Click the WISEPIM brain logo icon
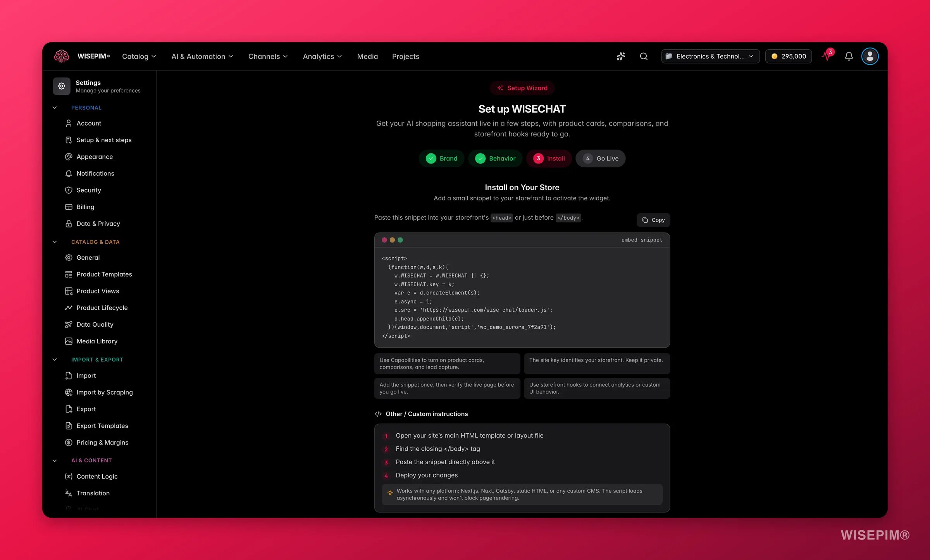Image resolution: width=930 pixels, height=560 pixels. [62, 56]
